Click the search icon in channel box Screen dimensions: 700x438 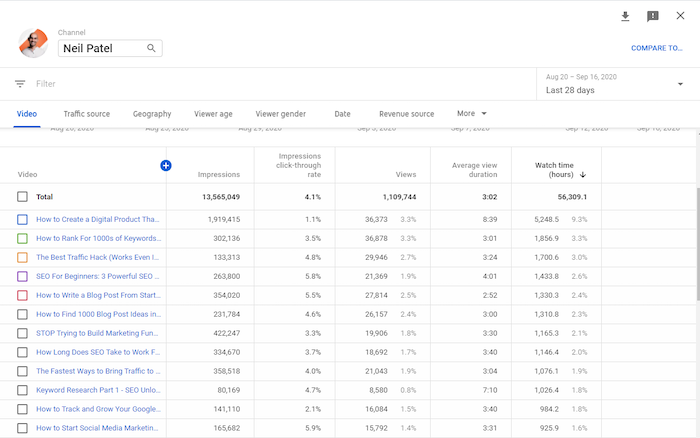tap(151, 48)
